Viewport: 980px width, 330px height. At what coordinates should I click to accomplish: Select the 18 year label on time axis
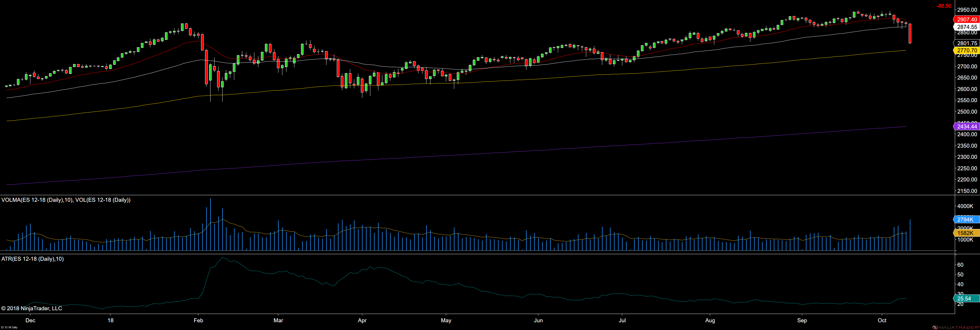[x=111, y=321]
